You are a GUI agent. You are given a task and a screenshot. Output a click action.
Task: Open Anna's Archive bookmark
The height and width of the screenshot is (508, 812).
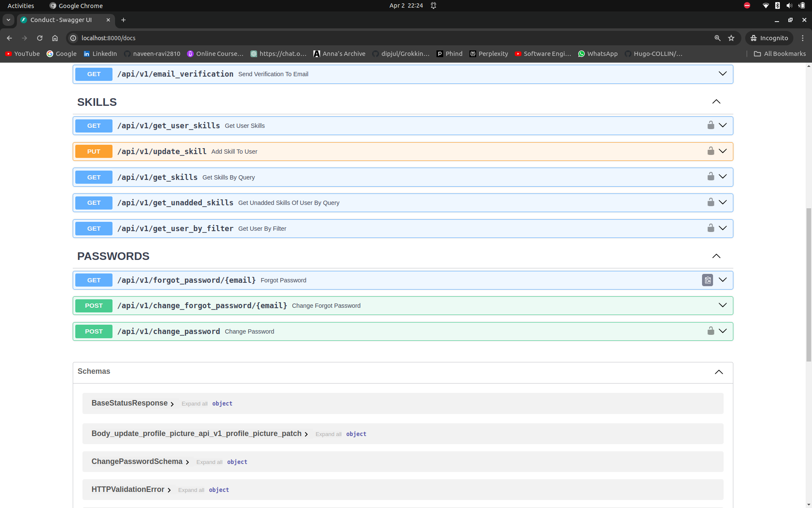[339, 54]
